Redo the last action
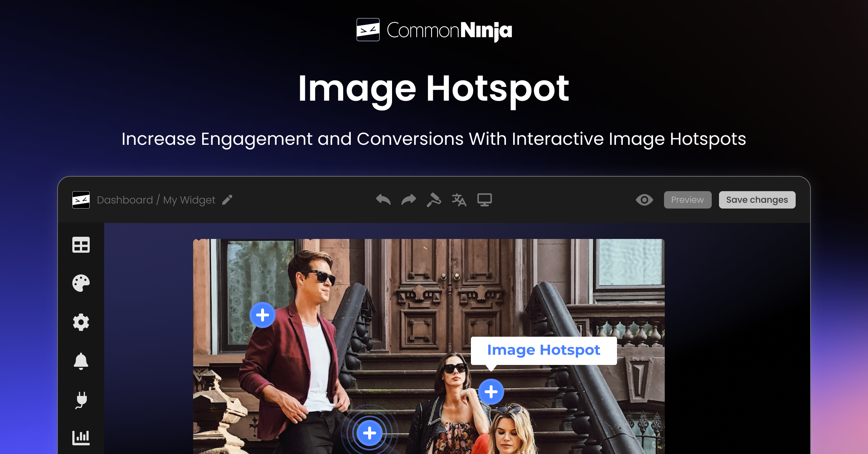868x454 pixels. pos(409,199)
